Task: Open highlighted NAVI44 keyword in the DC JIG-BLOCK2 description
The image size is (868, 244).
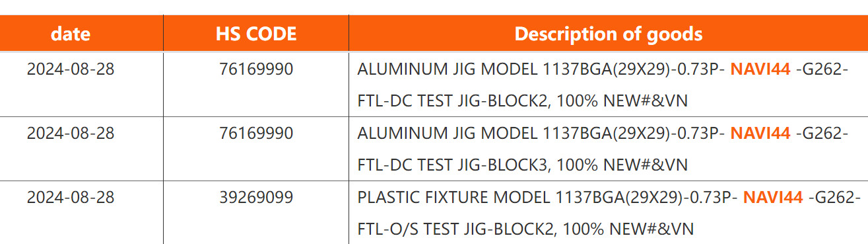Action: tap(760, 69)
